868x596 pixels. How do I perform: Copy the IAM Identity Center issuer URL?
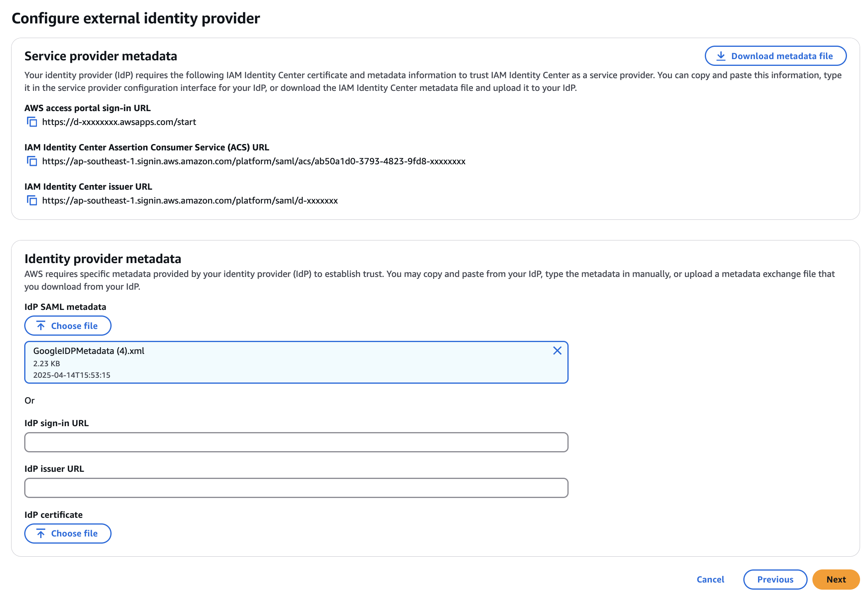pyautogui.click(x=32, y=200)
